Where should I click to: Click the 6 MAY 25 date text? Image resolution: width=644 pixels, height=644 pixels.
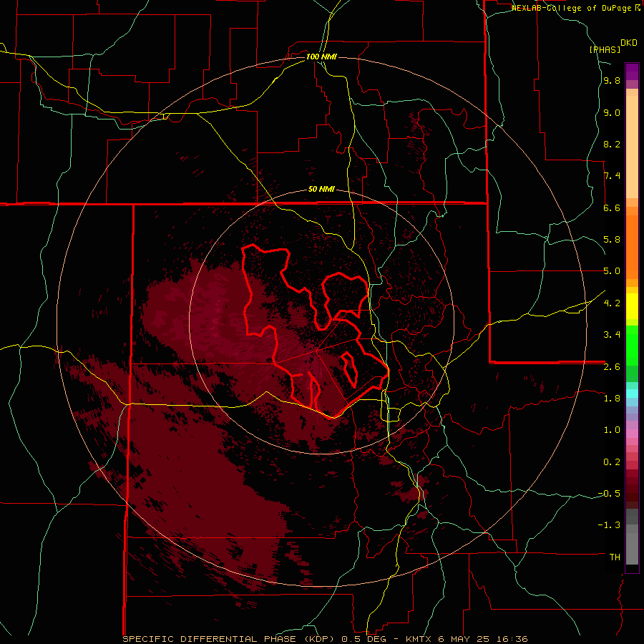465,639
